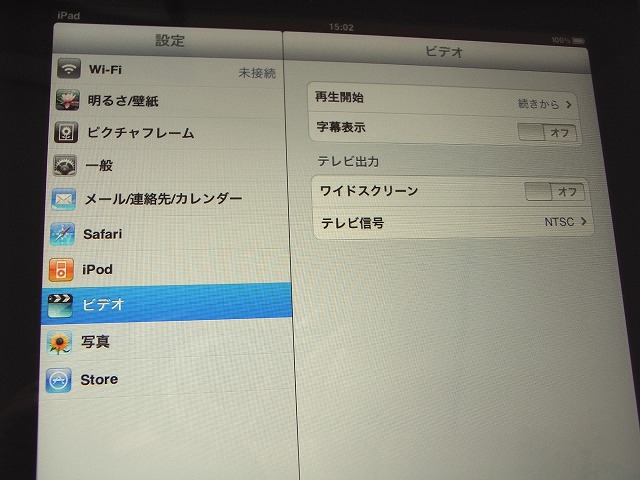Tap the 15:02 clock in status bar

pyautogui.click(x=341, y=28)
